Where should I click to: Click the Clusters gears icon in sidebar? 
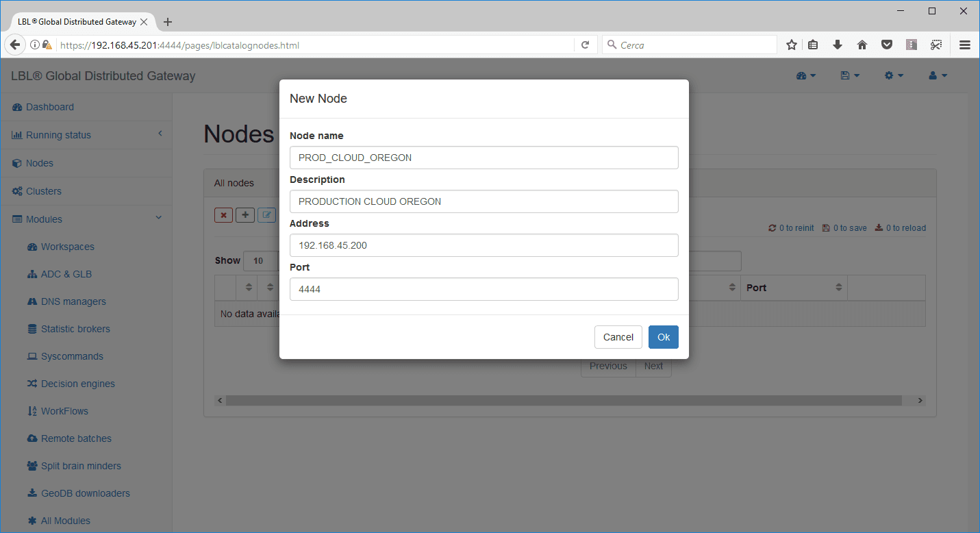pyautogui.click(x=17, y=192)
